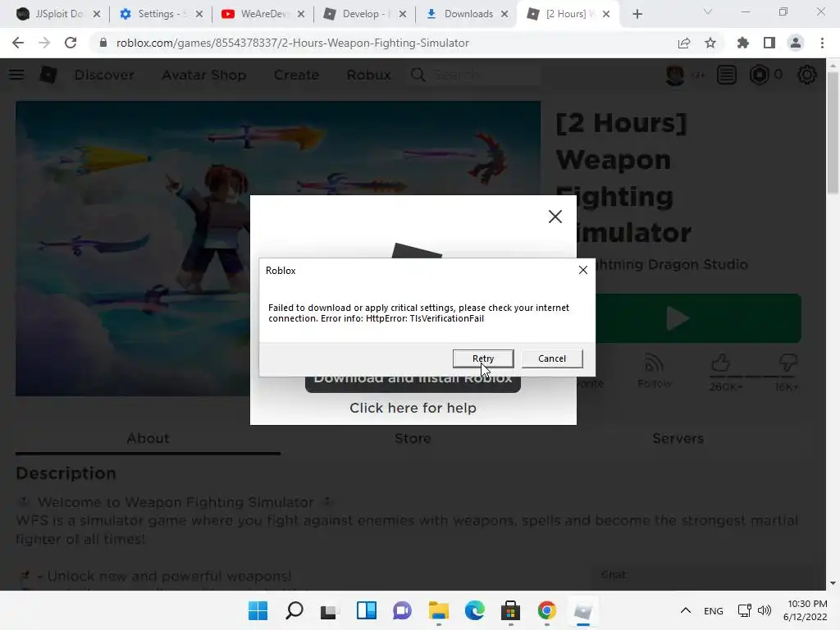The height and width of the screenshot is (630, 840).
Task: Select the Store tab
Action: (x=413, y=438)
